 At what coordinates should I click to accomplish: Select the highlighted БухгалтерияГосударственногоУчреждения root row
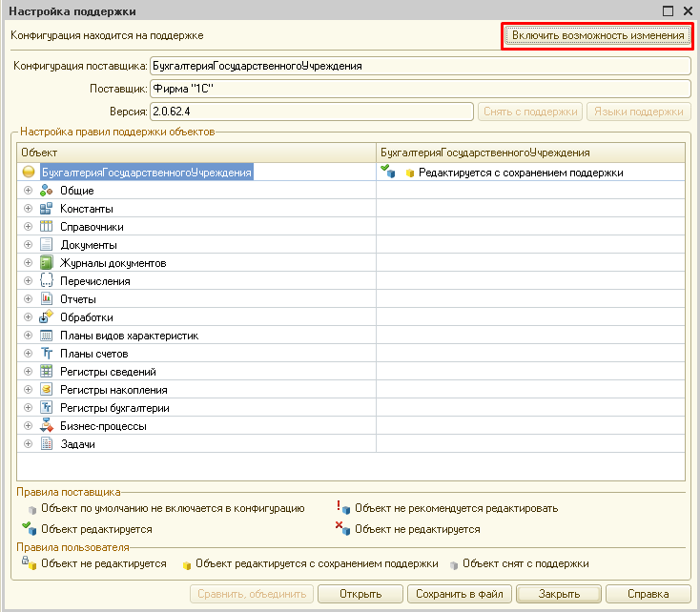pyautogui.click(x=147, y=173)
